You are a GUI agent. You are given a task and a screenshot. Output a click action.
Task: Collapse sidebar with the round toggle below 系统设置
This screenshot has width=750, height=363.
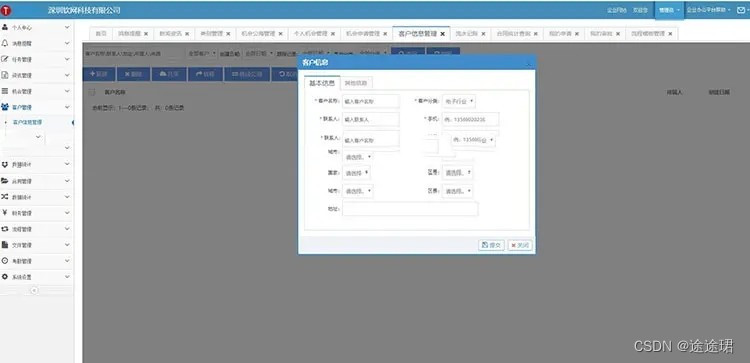point(34,290)
